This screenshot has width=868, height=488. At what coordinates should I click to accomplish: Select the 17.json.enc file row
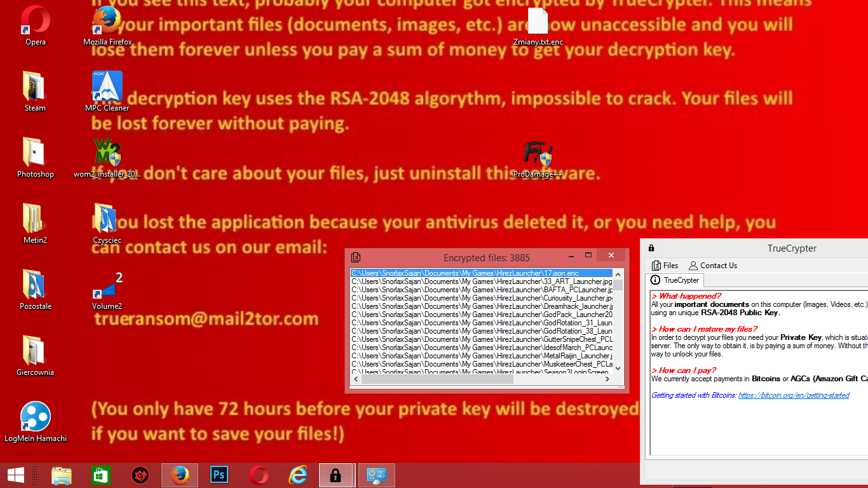tap(482, 273)
